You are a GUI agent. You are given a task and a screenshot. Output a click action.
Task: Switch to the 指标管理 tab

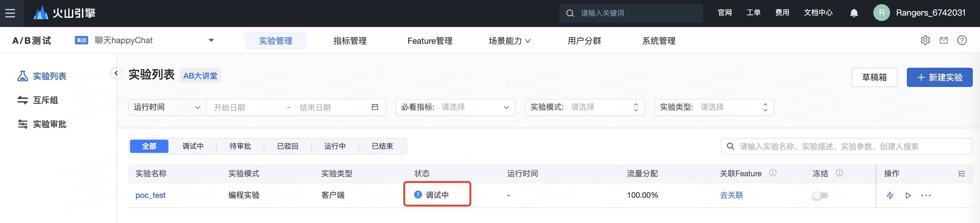[350, 41]
